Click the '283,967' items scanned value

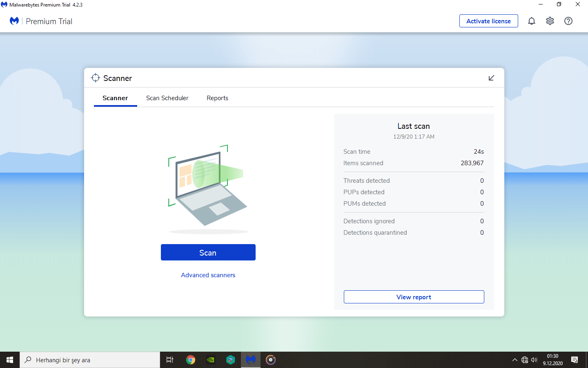point(472,163)
